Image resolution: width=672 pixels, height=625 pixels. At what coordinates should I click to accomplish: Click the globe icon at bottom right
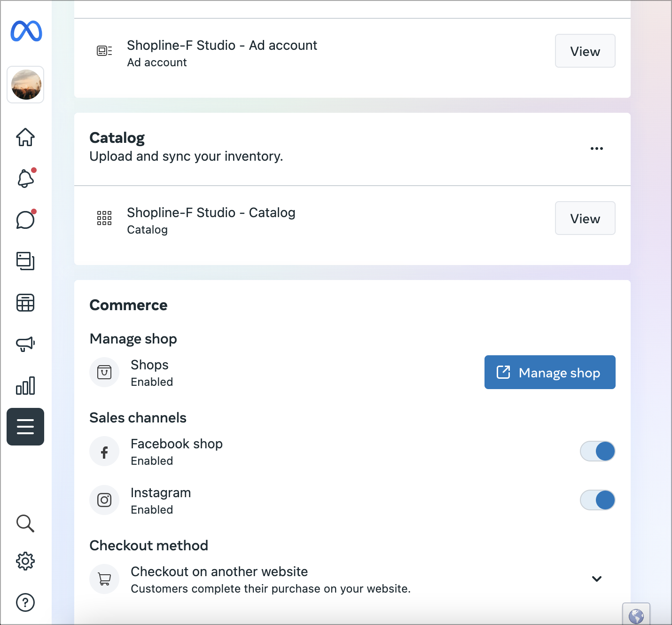point(636,615)
